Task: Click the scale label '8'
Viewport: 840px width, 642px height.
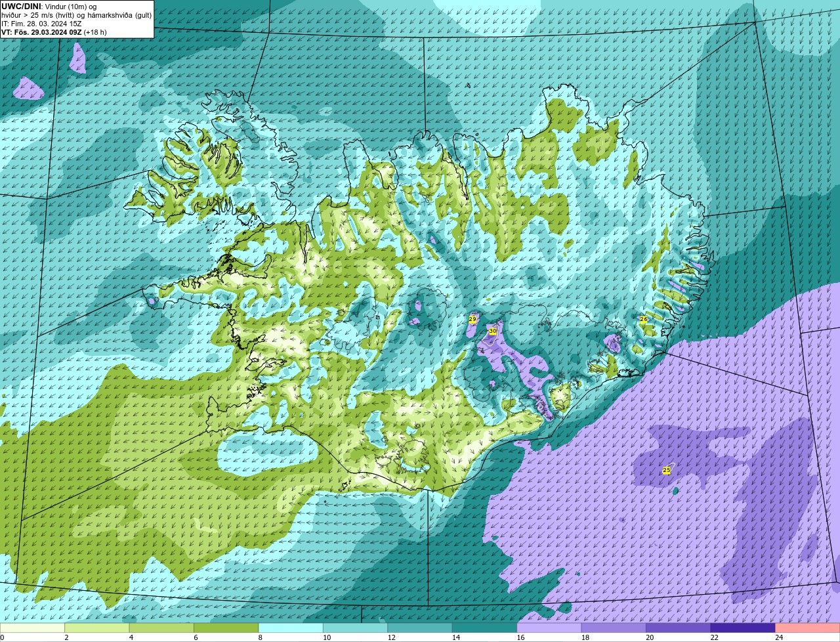Action: [260, 637]
